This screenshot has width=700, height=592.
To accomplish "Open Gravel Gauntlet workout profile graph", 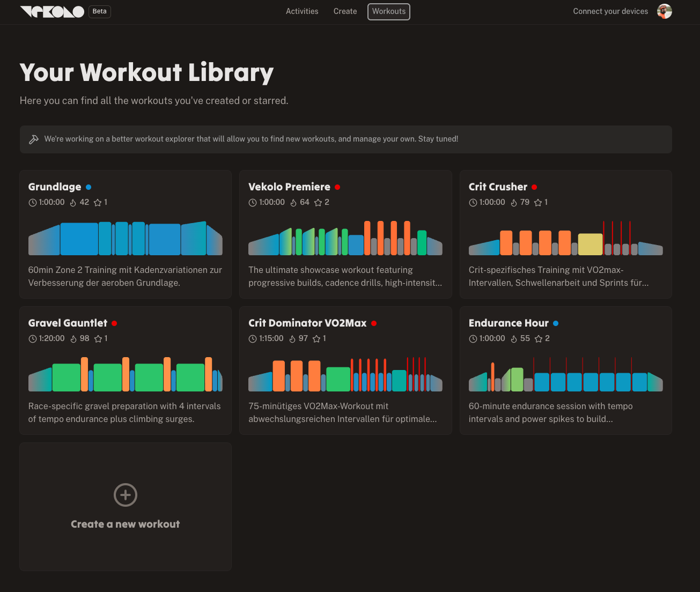I will 125,374.
